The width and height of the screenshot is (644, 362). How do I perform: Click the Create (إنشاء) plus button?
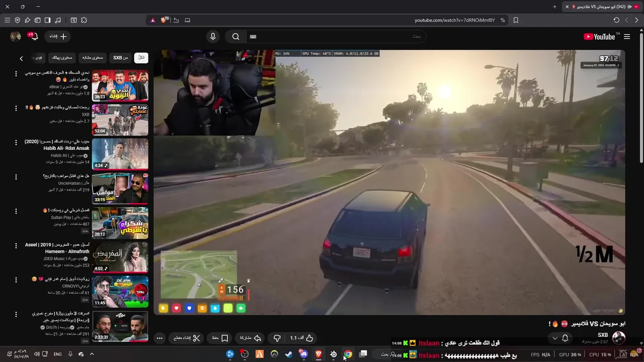click(57, 36)
